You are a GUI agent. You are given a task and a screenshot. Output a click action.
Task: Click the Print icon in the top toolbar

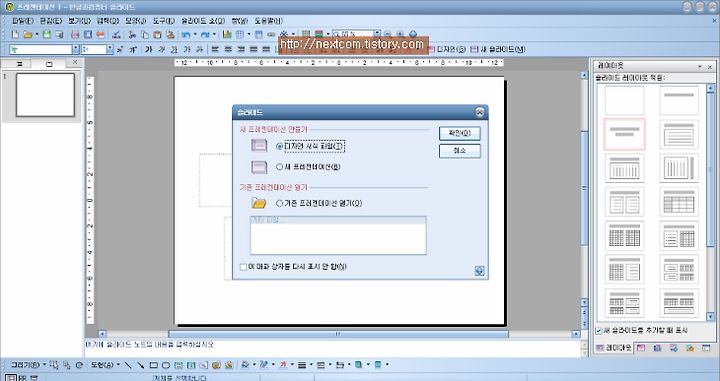(x=75, y=34)
